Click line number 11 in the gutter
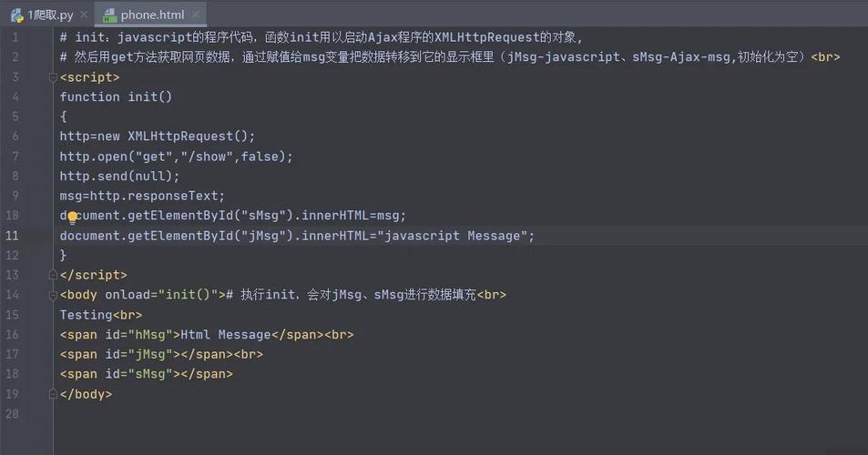868x455 pixels. point(12,236)
